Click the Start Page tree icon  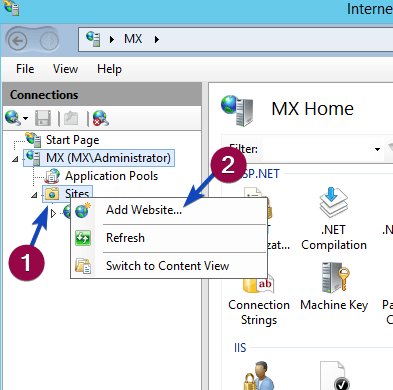(x=33, y=140)
